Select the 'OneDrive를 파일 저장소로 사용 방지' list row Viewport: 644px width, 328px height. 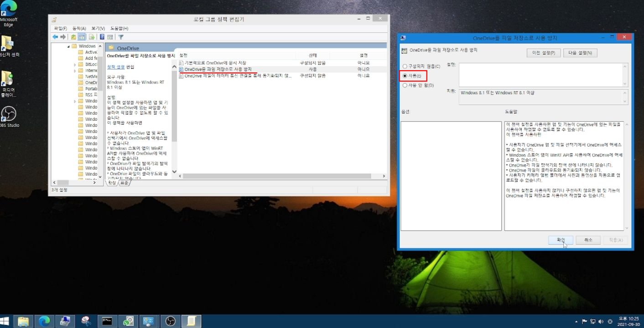pos(282,69)
